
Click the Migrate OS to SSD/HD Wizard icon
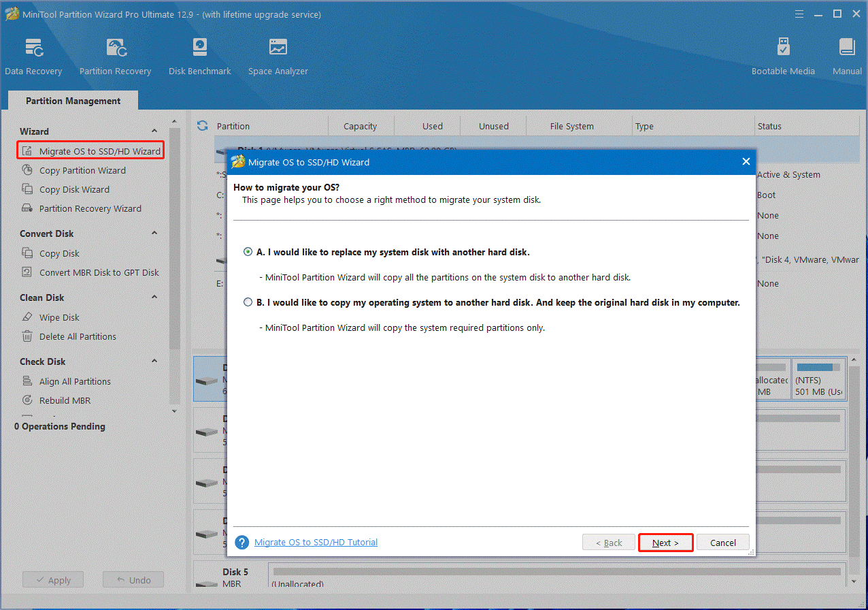27,151
